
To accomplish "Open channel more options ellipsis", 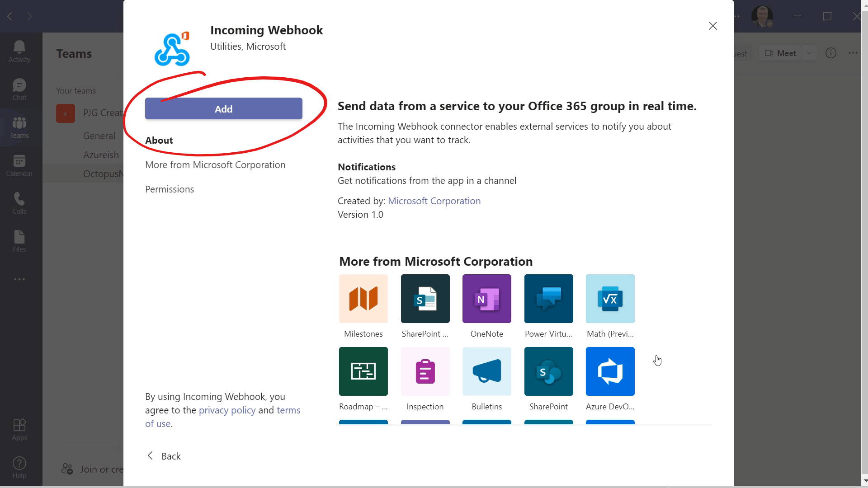I will 853,53.
